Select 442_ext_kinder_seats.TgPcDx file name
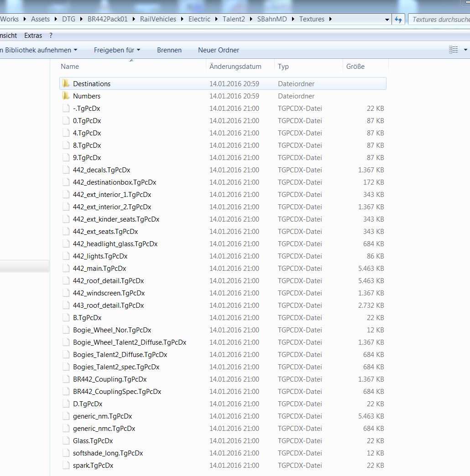Viewport: 470px width, 476px height. pos(116,219)
